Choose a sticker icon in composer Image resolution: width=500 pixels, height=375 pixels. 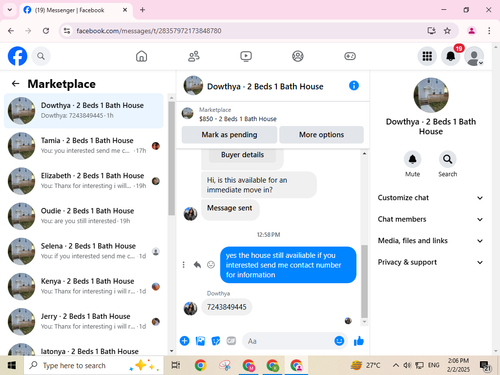point(216,341)
